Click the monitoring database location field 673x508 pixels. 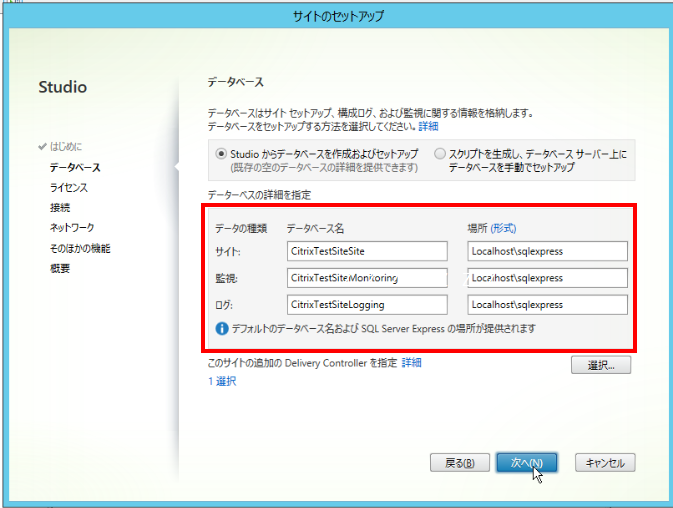point(547,278)
